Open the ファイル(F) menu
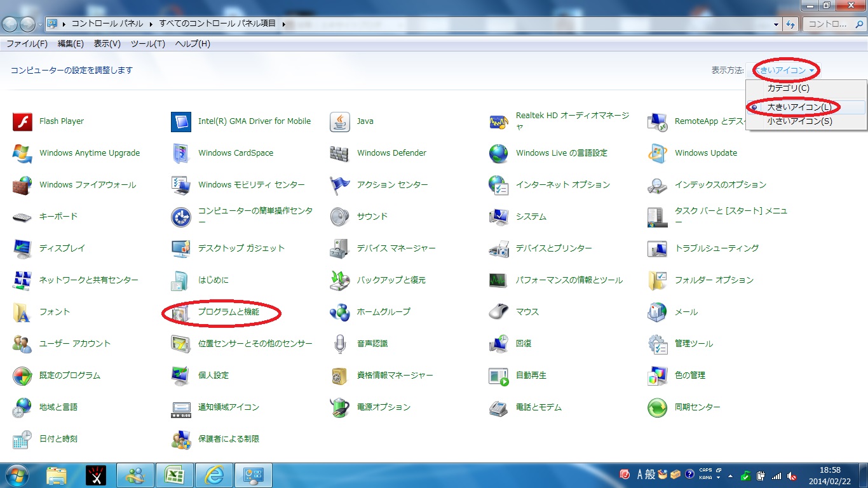 point(27,44)
